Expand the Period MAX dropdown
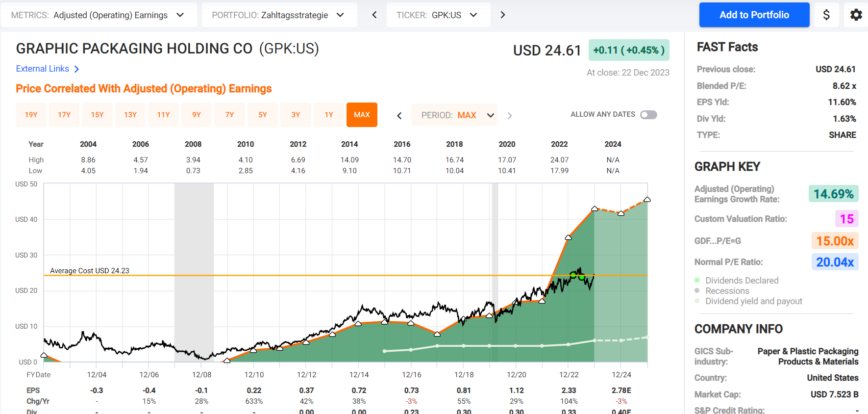This screenshot has height=414, width=868. 454,115
